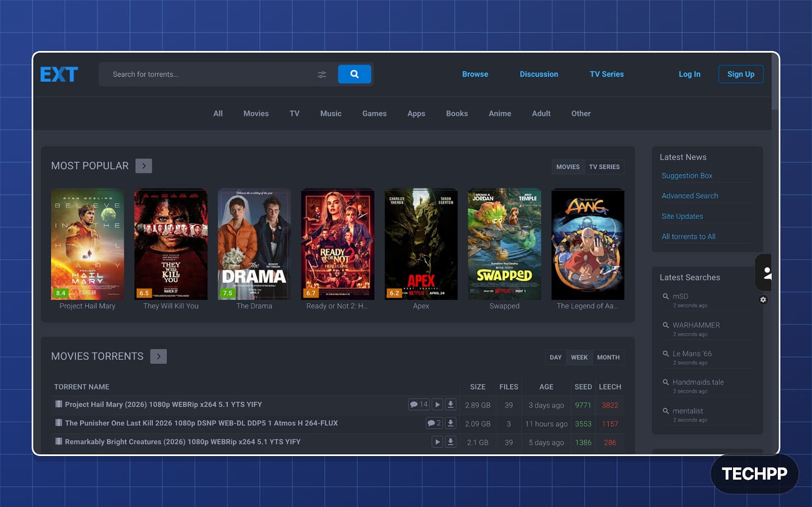This screenshot has width=812, height=507.
Task: Open Project Hail Mary poster
Action: click(x=87, y=244)
